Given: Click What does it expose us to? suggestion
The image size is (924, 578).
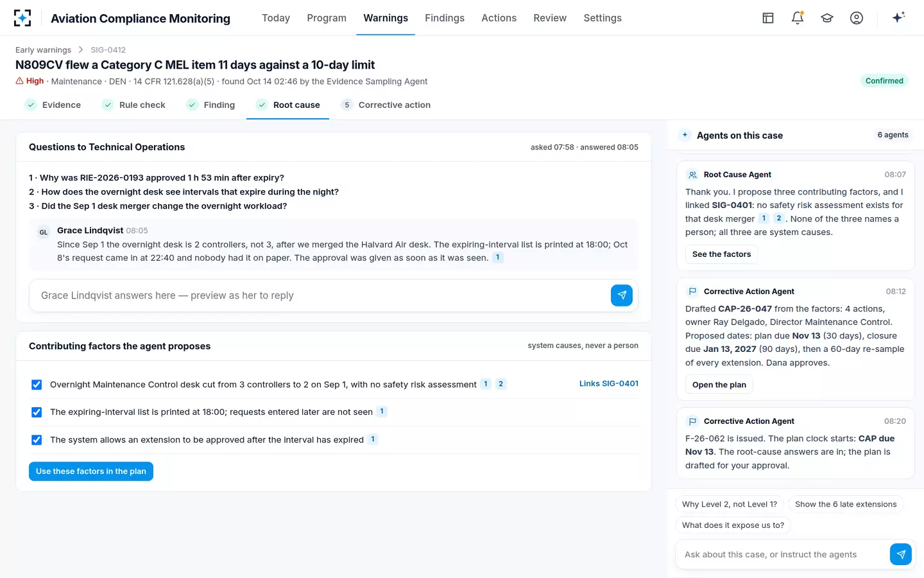Looking at the screenshot, I should [x=733, y=525].
